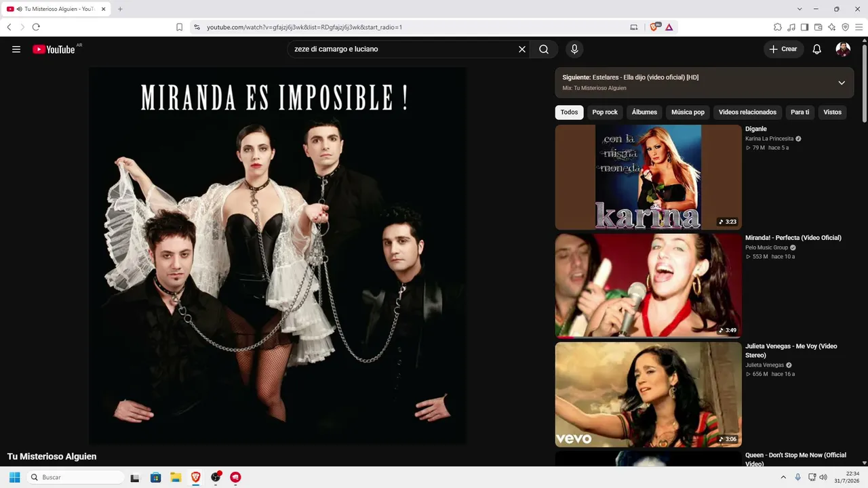Open the clock and date panel
This screenshot has height=488, width=868.
click(846, 477)
